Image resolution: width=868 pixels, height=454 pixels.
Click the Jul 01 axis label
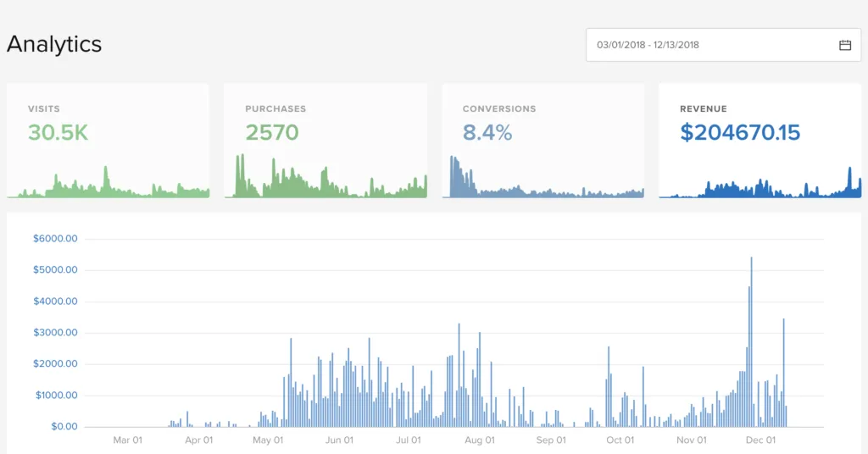409,440
